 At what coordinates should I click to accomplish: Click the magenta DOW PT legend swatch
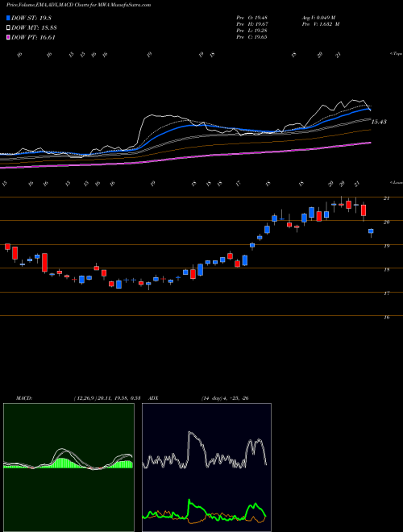(x=8, y=37)
